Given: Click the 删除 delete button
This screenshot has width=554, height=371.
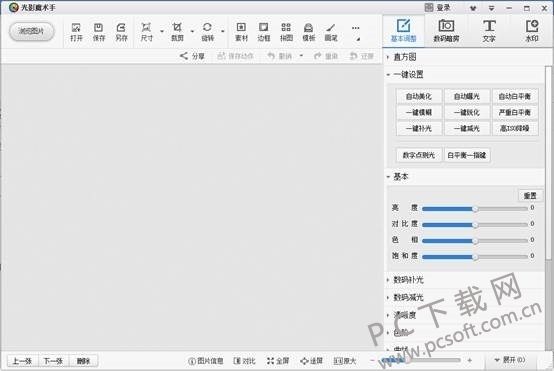Looking at the screenshot, I should point(83,361).
